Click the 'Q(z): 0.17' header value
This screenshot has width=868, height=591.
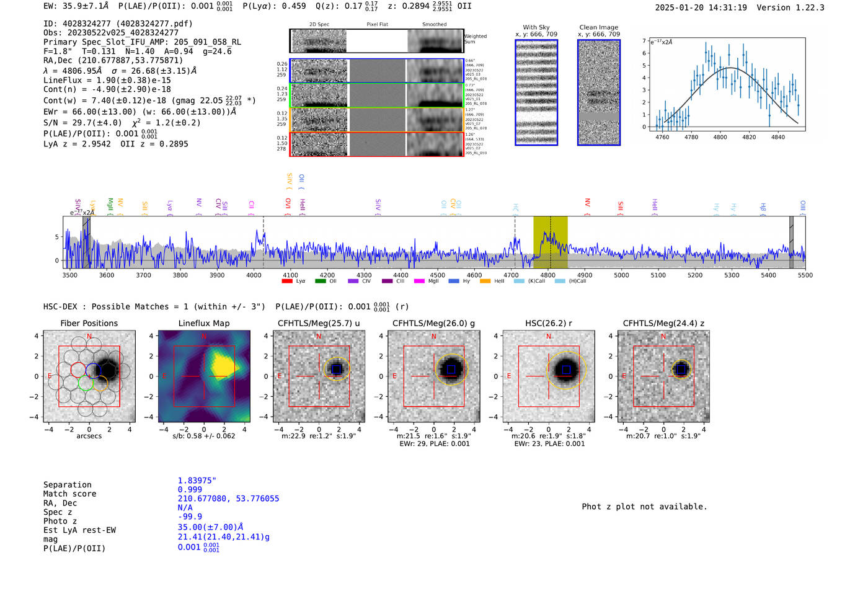339,6
